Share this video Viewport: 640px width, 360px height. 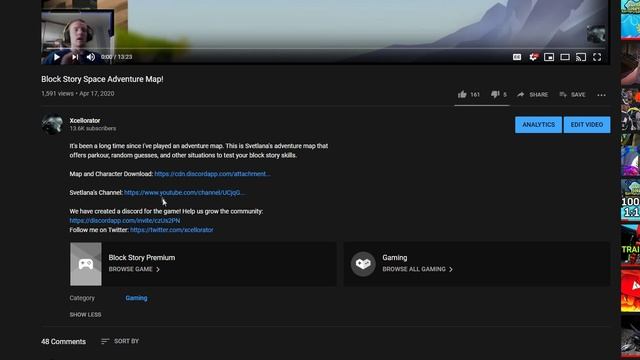click(533, 95)
